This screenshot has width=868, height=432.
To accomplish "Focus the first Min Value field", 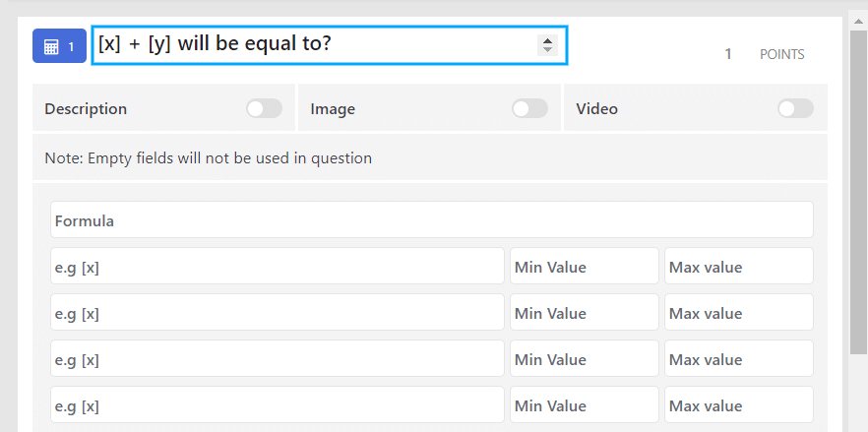I will click(585, 266).
